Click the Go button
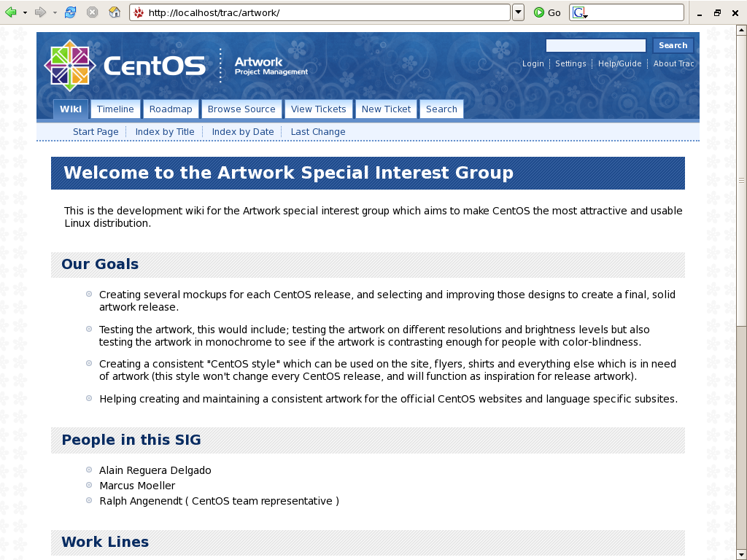The image size is (747, 560). tap(547, 13)
